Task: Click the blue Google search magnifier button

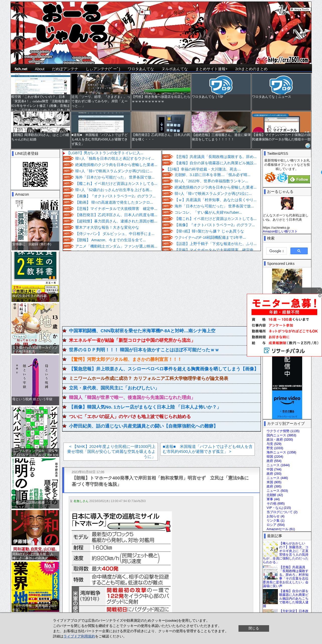Action: pos(299,251)
